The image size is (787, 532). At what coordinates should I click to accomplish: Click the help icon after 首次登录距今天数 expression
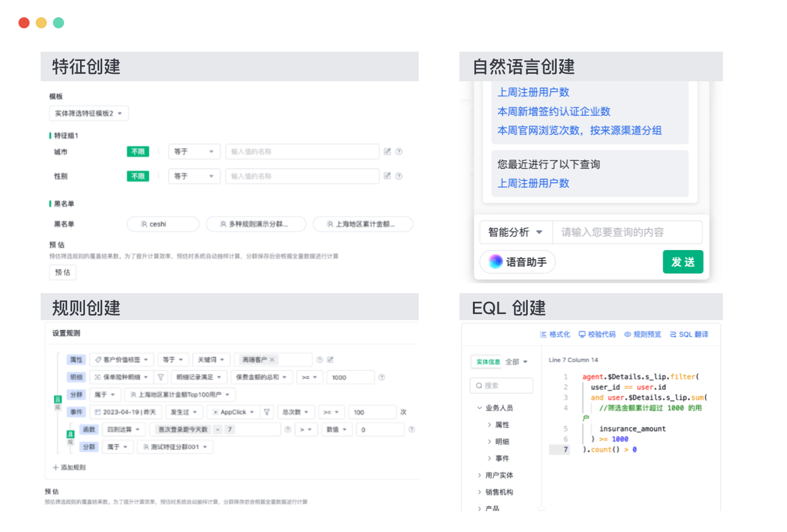tap(288, 429)
